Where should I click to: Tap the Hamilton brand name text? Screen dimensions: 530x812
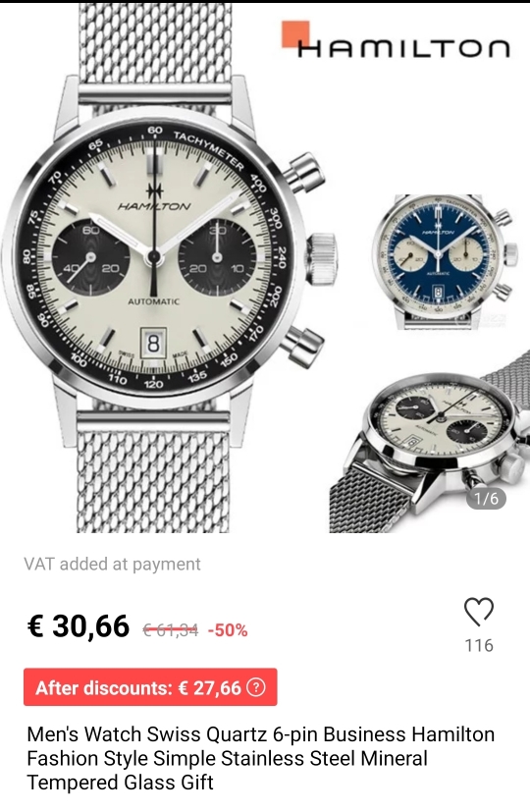pyautogui.click(x=403, y=48)
